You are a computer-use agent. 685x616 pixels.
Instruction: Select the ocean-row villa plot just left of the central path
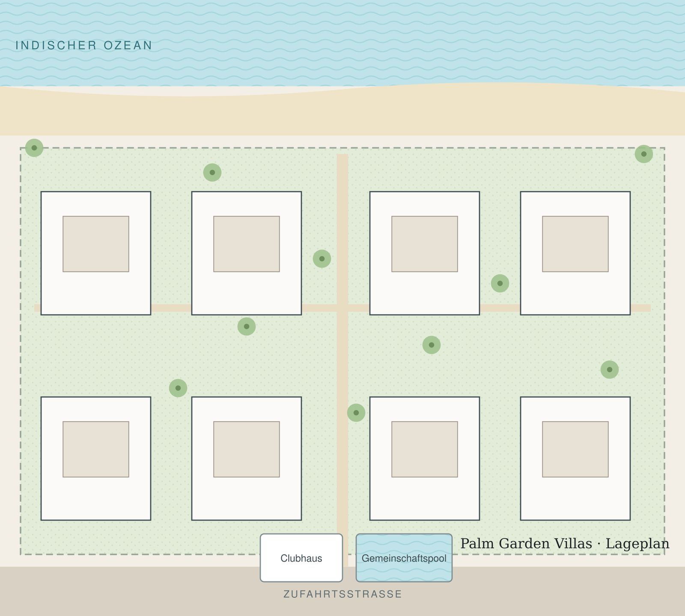pos(247,253)
